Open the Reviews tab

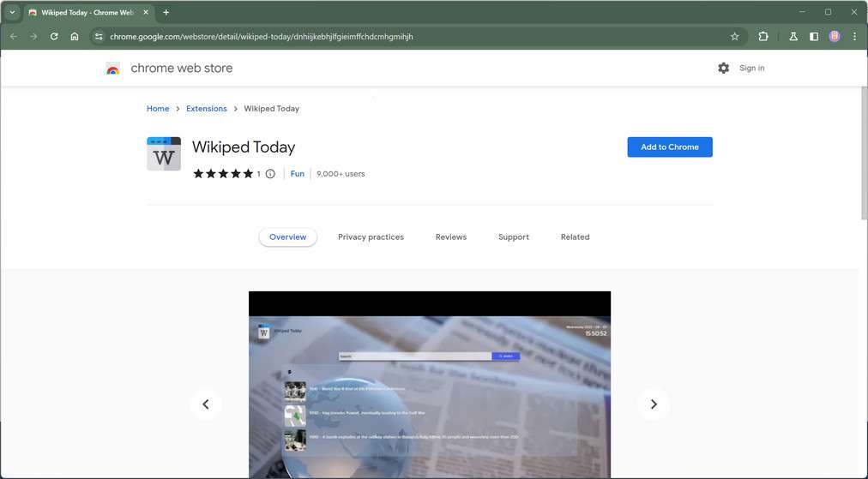[451, 237]
